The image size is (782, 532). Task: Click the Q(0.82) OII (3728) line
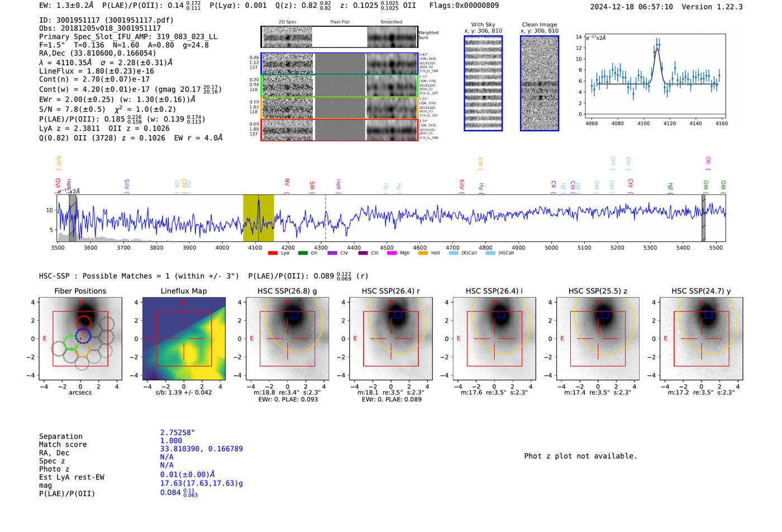131,138
